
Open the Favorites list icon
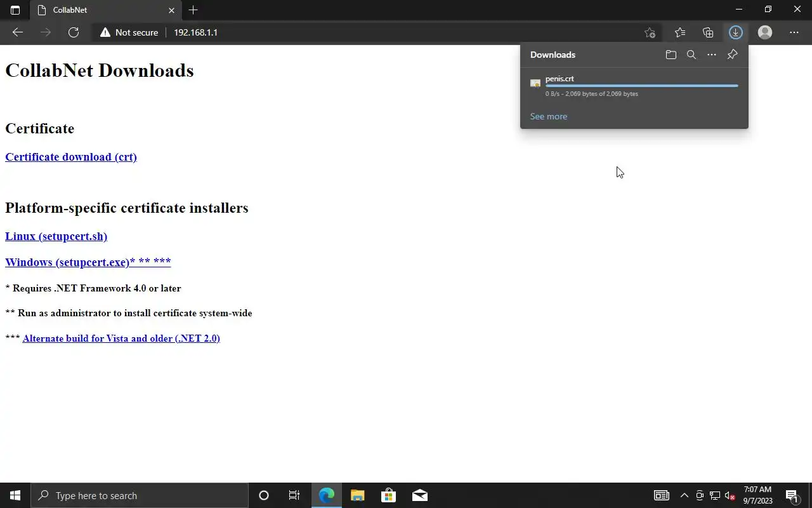click(x=680, y=32)
